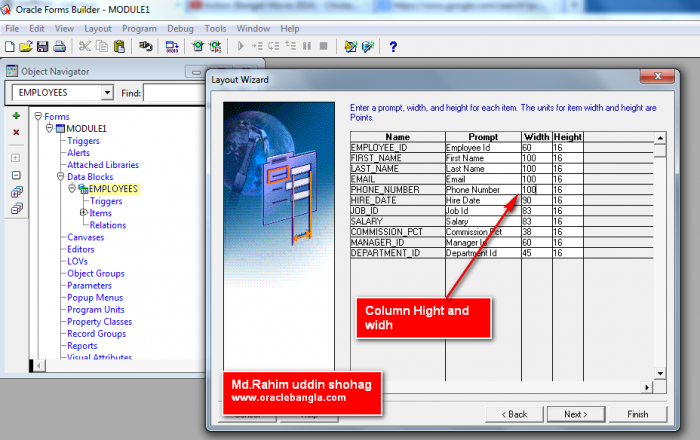Open the Window menu

click(x=253, y=29)
